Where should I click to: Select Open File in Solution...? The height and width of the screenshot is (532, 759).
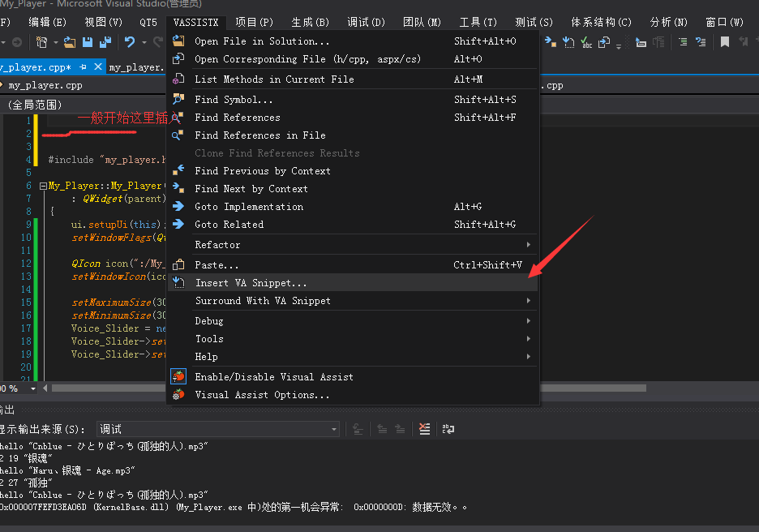353,41
